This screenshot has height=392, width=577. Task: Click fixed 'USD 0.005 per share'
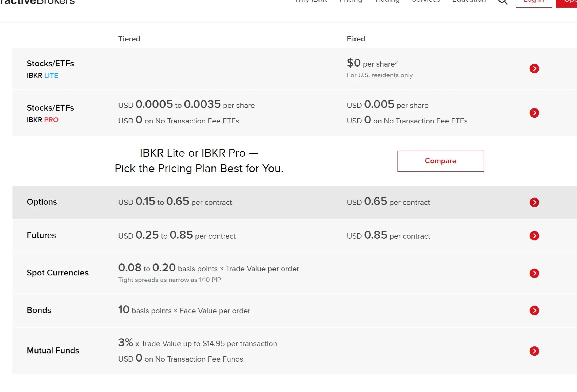tap(387, 104)
